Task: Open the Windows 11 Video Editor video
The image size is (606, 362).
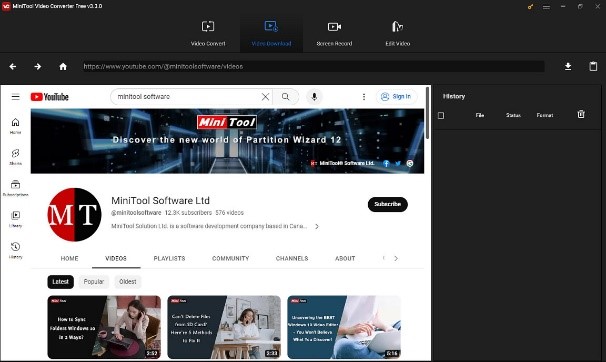Action: [344, 327]
